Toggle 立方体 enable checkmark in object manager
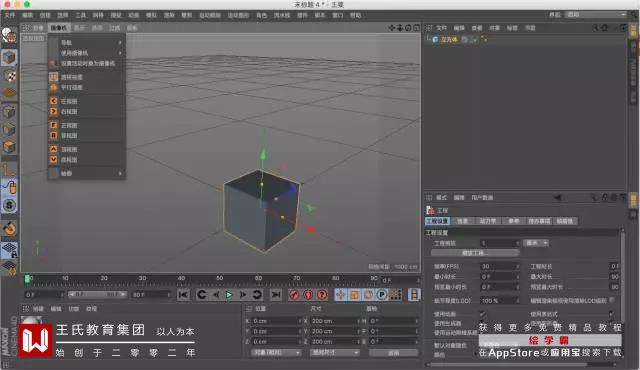 474,40
